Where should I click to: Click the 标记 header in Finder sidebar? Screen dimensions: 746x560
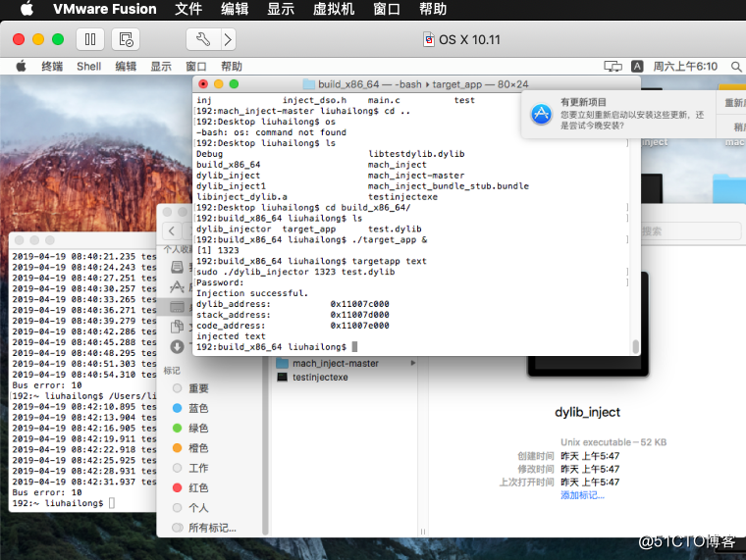172,371
